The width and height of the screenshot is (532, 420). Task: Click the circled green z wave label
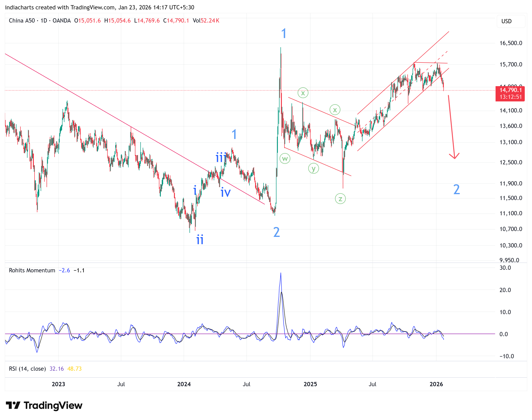[x=340, y=199]
